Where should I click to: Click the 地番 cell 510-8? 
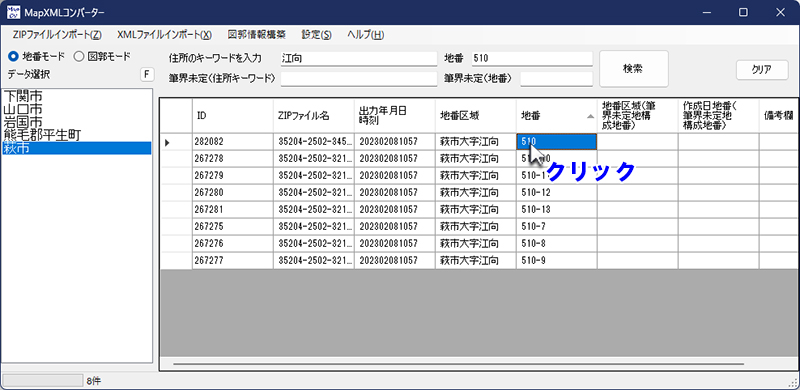point(557,243)
